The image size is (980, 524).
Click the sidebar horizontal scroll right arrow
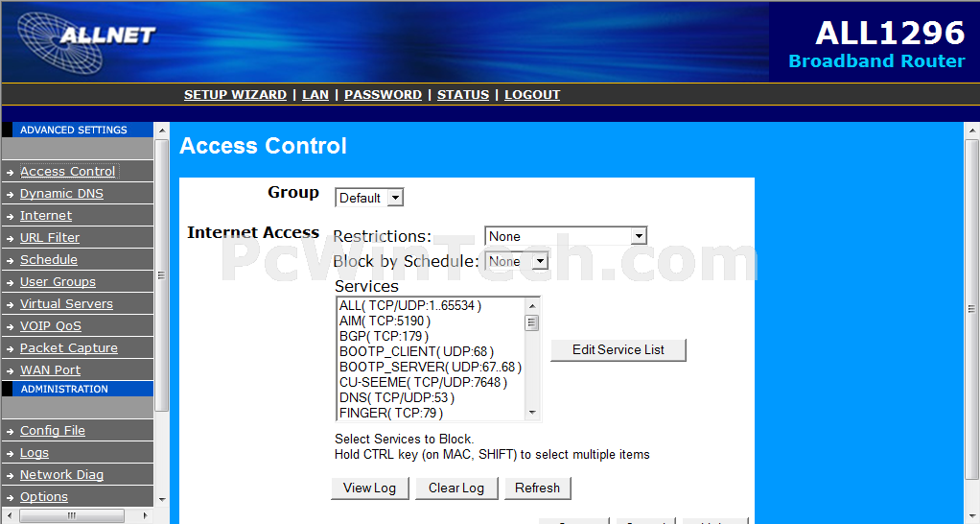[x=146, y=516]
